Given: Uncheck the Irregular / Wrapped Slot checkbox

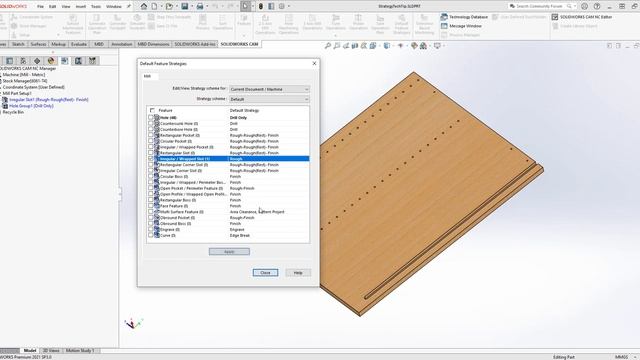Looking at the screenshot, I should 151,158.
